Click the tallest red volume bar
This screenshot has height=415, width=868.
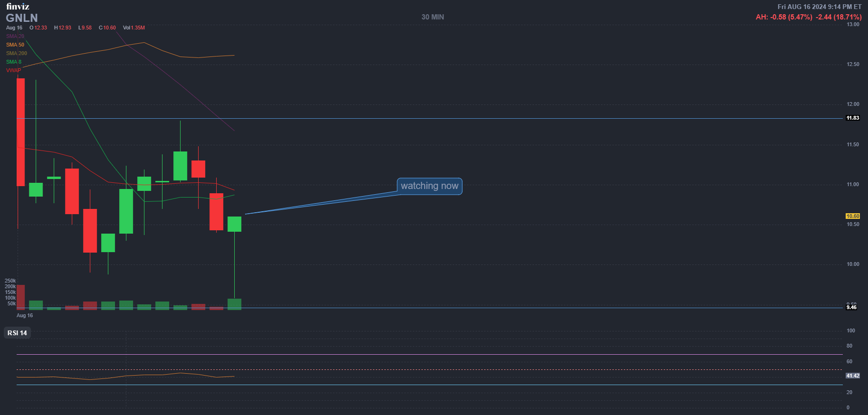[x=21, y=297]
